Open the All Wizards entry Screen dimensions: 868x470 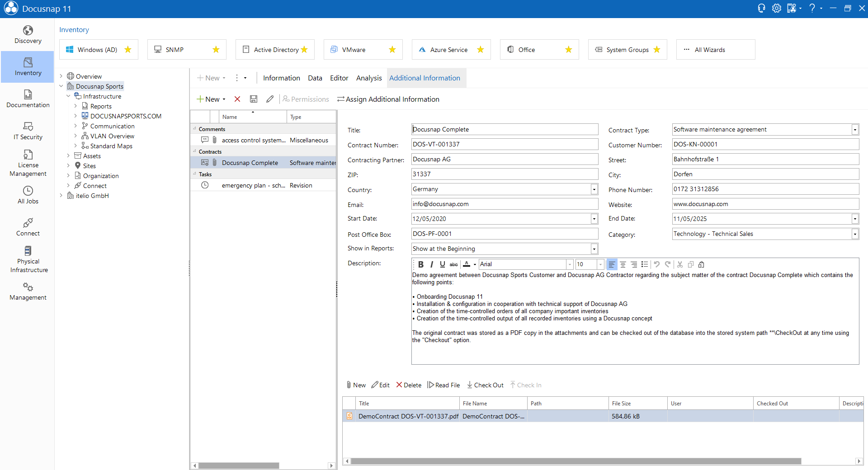(716, 50)
